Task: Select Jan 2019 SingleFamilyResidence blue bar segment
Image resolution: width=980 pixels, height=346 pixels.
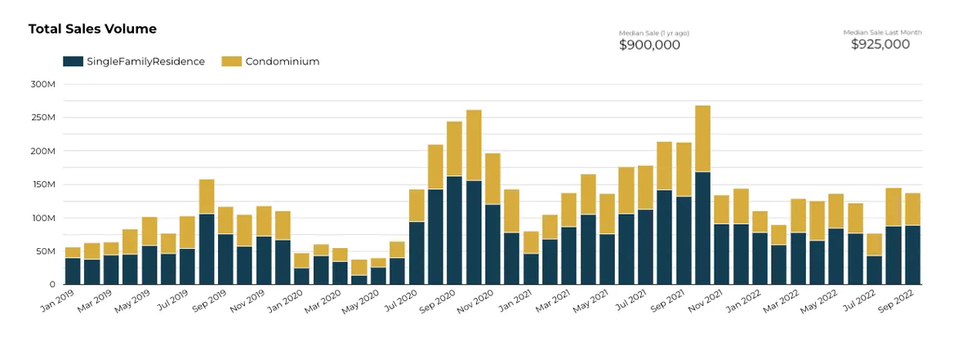Action: tap(73, 271)
